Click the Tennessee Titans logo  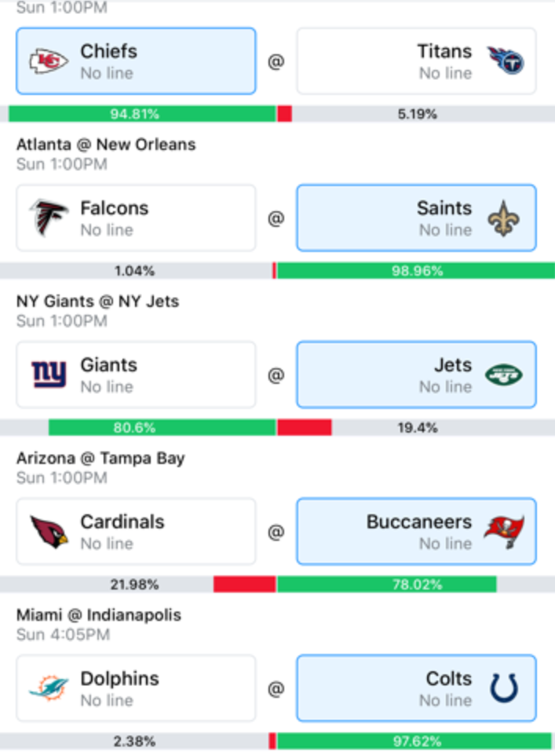pyautogui.click(x=505, y=60)
